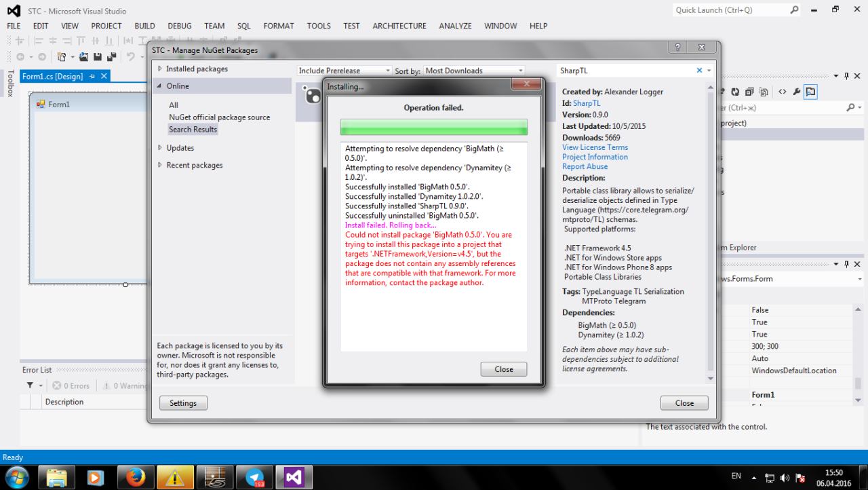Viewport: 868px width, 490px height.
Task: Click the Report Abuse link
Action: (585, 166)
